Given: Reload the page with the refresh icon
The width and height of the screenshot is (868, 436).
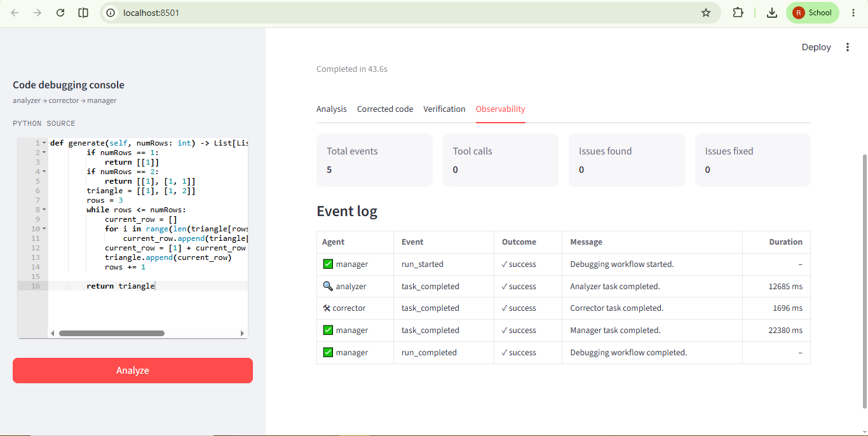Looking at the screenshot, I should coord(60,13).
